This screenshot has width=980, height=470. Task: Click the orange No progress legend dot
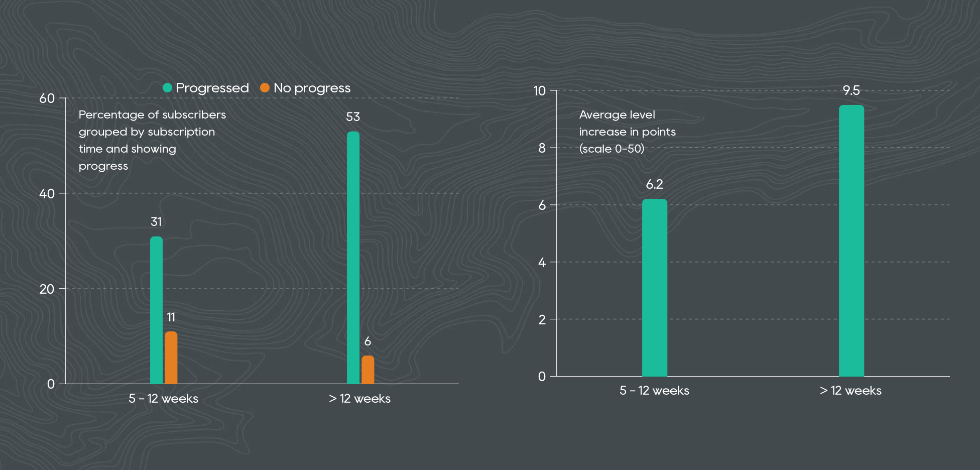[265, 88]
